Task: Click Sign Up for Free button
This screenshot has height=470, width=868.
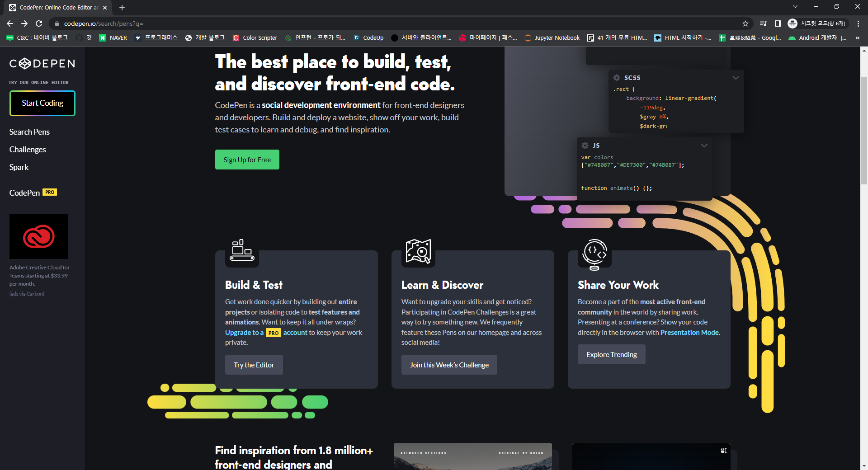Action: [247, 160]
